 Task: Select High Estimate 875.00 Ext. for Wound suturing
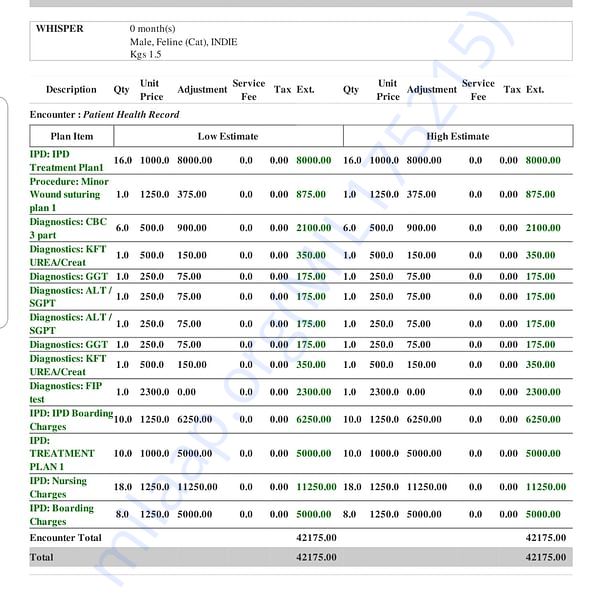pyautogui.click(x=540, y=194)
